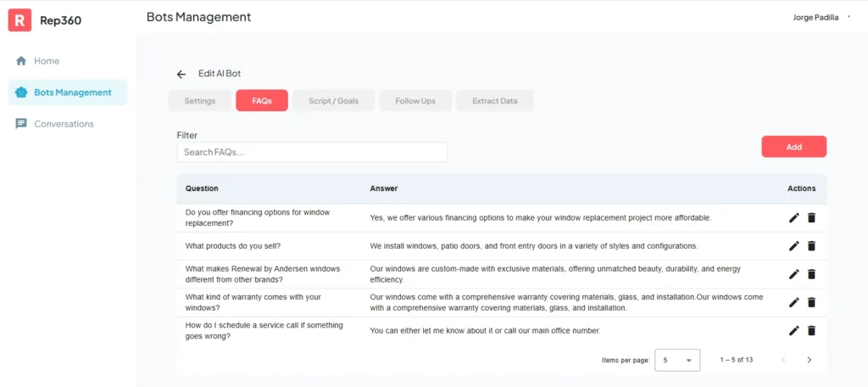Open the Script / Goals tab
This screenshot has width=868, height=387.
pyautogui.click(x=333, y=101)
